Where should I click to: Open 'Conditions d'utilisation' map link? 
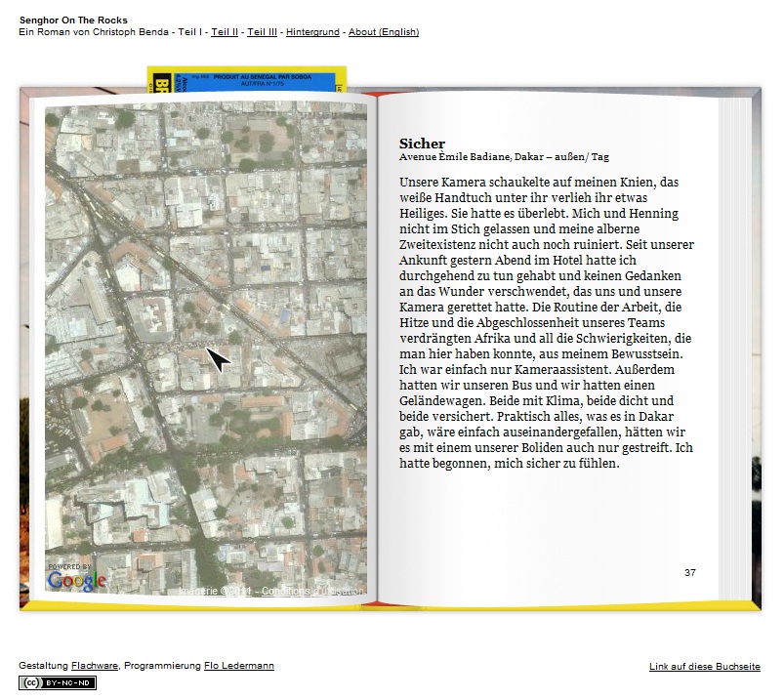pos(313,591)
